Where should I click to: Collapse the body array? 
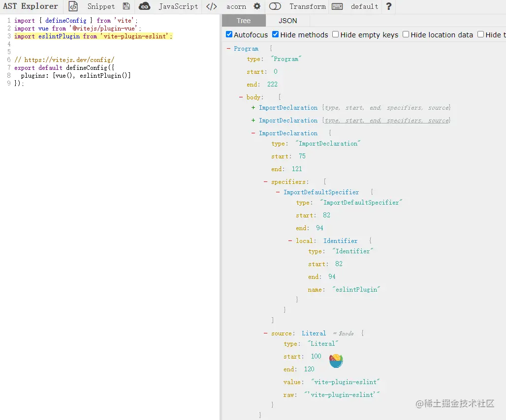[241, 97]
